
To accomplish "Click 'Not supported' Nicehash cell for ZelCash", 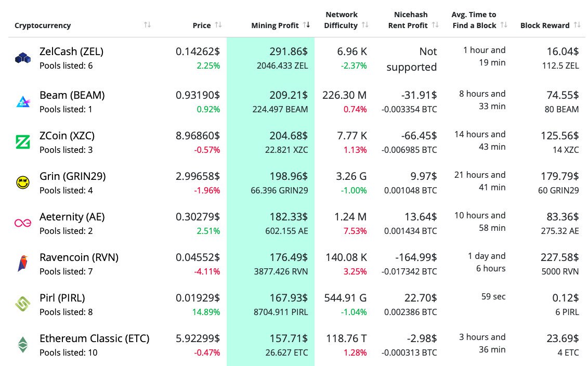I will pos(411,59).
